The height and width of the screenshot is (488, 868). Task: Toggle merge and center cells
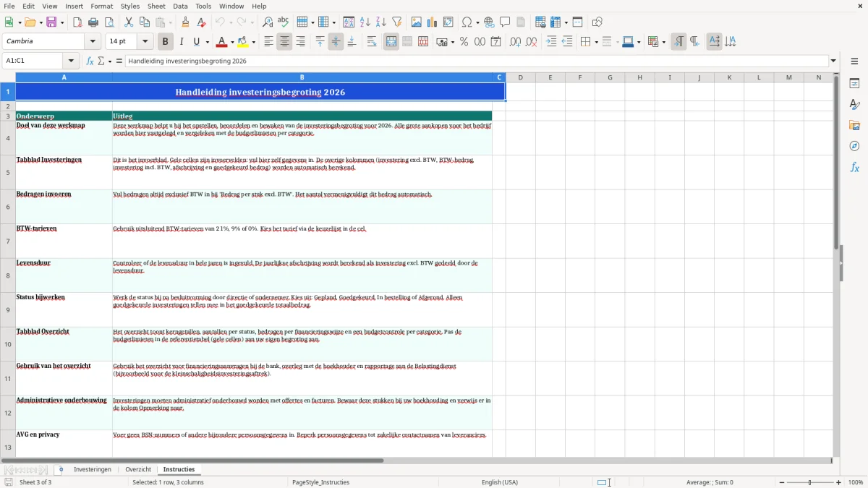pos(391,42)
